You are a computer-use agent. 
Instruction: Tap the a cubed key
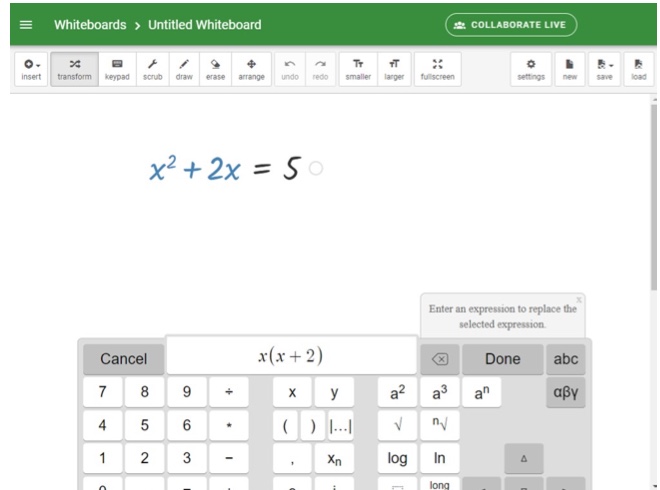439,392
